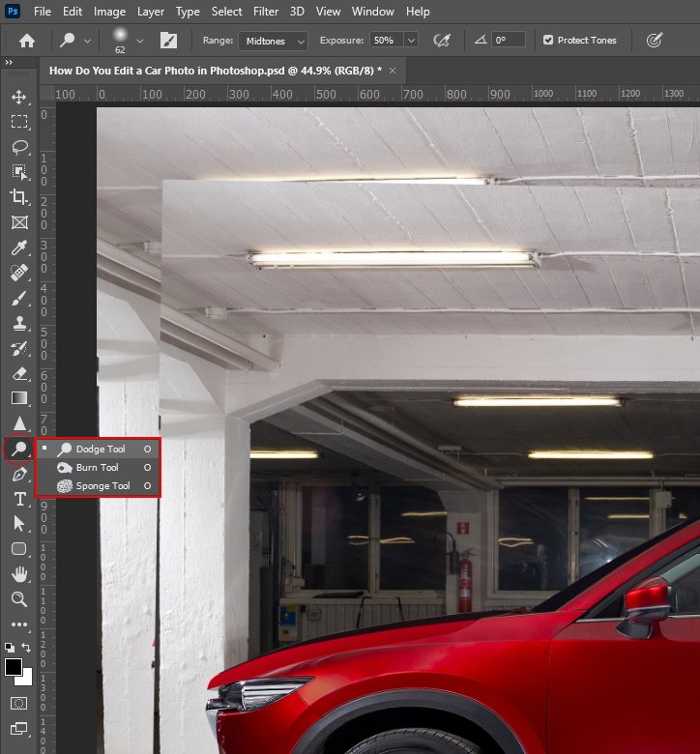Choose Sponge Tool from flyout
Image resolution: width=700 pixels, height=754 pixels.
99,486
